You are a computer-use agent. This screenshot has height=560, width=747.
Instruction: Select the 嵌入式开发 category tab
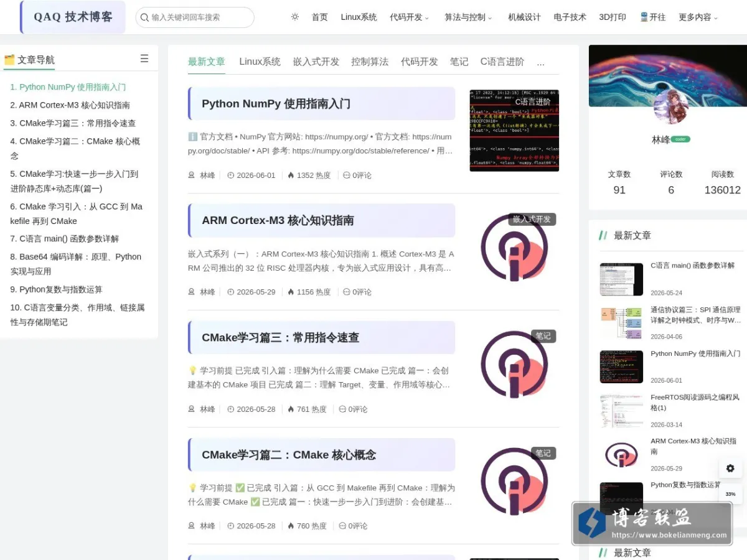coord(316,62)
